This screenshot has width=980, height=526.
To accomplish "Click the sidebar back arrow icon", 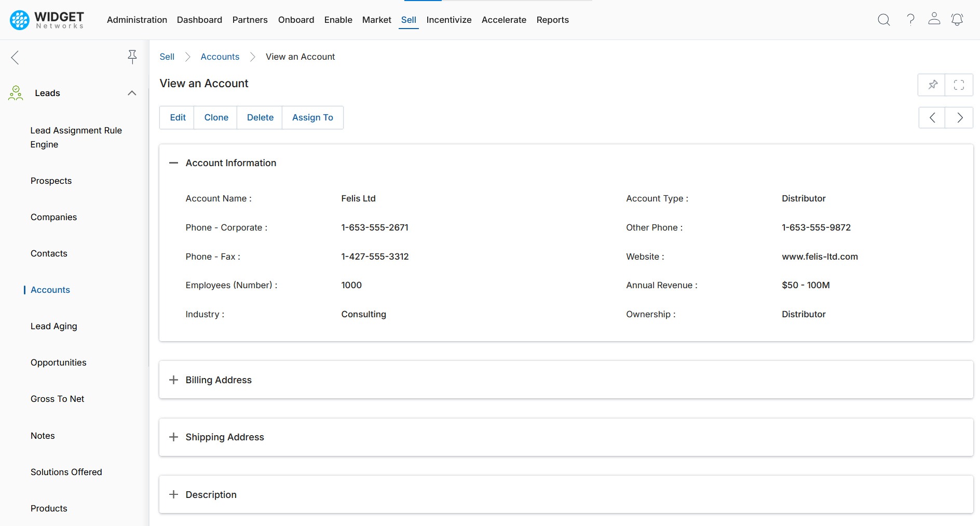I will [15, 57].
